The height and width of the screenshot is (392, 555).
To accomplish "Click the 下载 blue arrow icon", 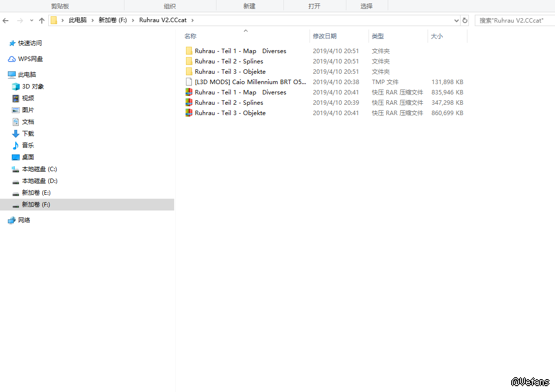I will (16, 134).
